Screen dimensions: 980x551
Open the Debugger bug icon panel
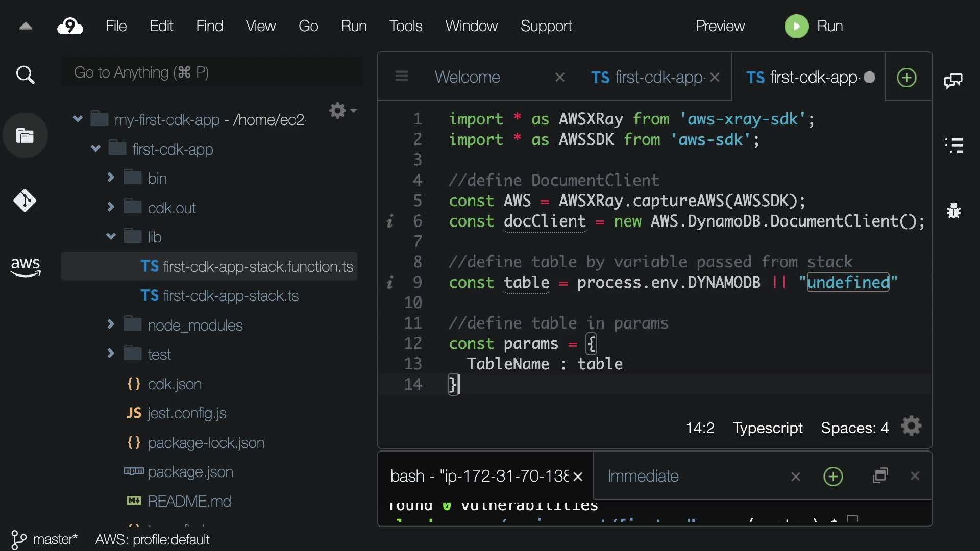pos(953,210)
